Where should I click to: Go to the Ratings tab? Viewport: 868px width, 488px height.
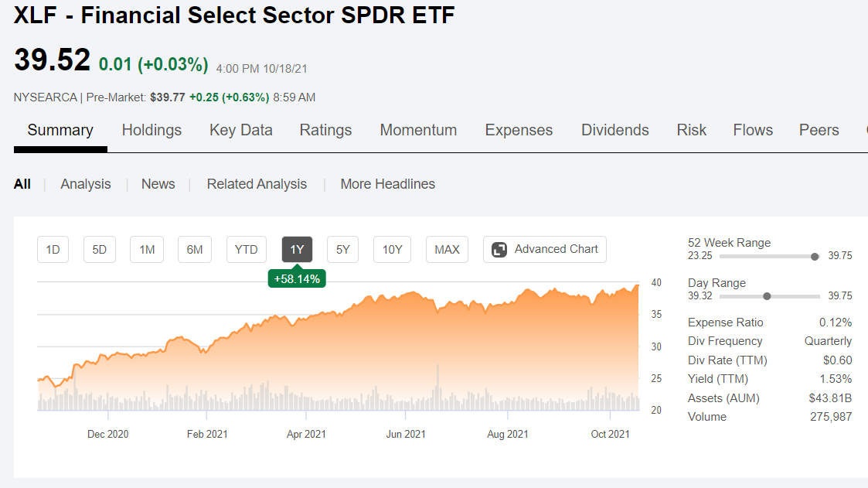point(325,130)
